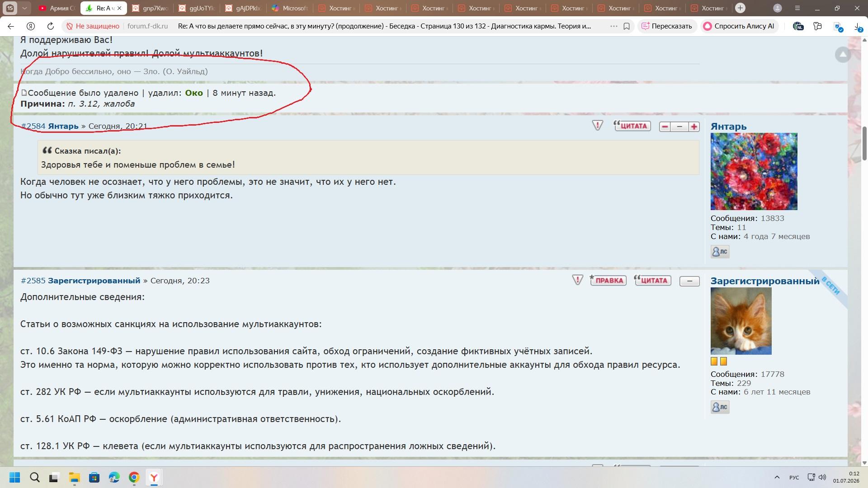Viewport: 868px width, 488px height.
Task: Reload the forum page
Action: 51,26
